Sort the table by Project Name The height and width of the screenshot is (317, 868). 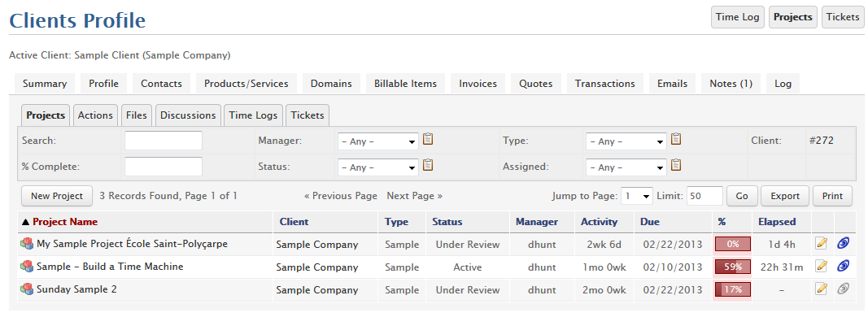[x=65, y=222]
